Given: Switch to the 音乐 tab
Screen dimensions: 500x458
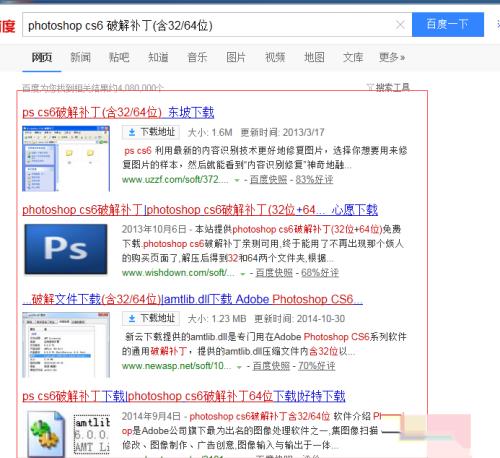Looking at the screenshot, I should (x=197, y=57).
